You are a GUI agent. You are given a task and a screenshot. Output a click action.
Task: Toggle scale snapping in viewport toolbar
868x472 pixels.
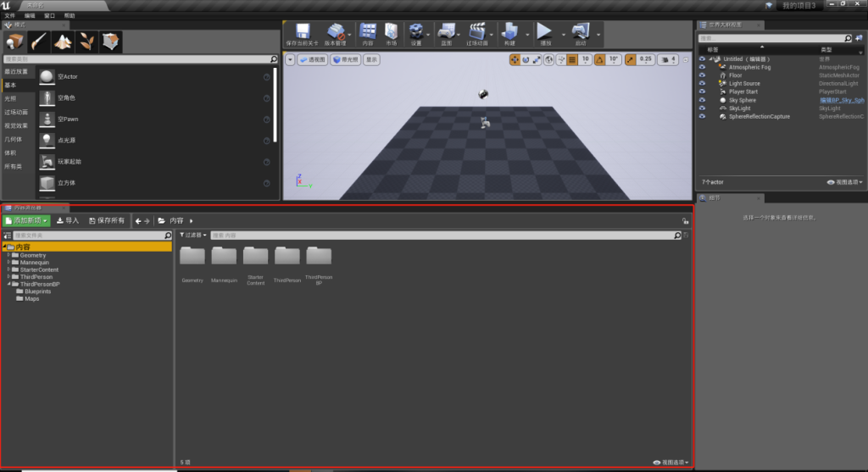tap(631, 60)
